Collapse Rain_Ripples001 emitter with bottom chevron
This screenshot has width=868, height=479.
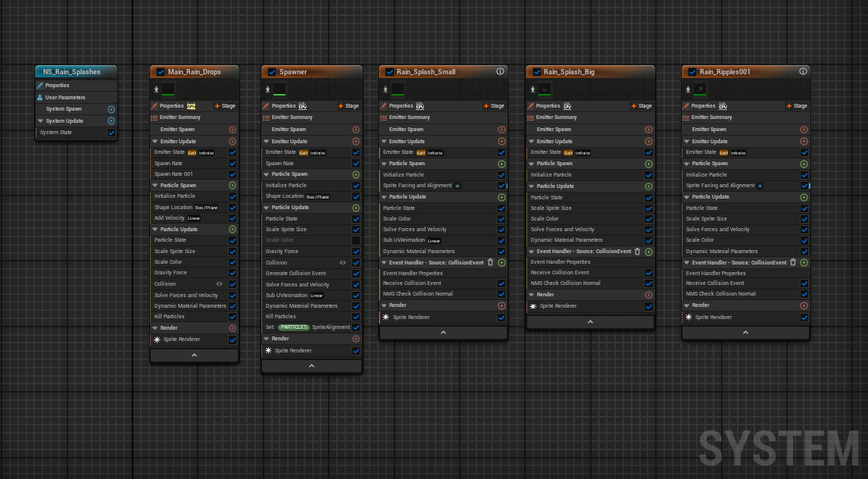[x=745, y=333]
